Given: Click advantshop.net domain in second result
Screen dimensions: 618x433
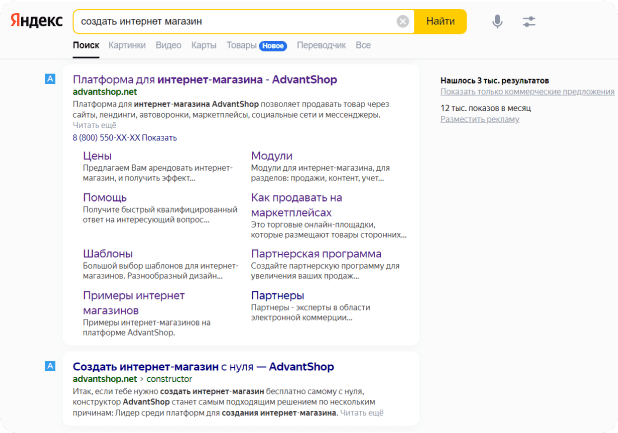Looking at the screenshot, I should point(105,379).
